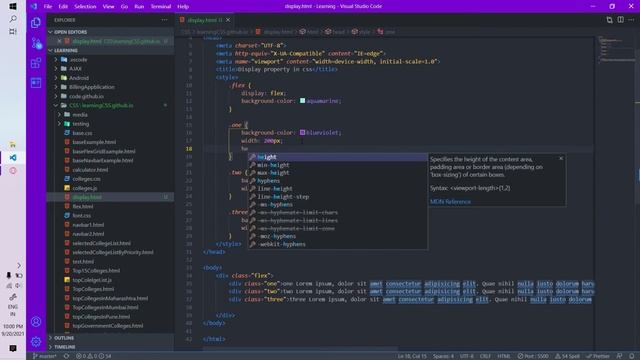
Task: Click the Split Editor icon
Action: [620, 20]
